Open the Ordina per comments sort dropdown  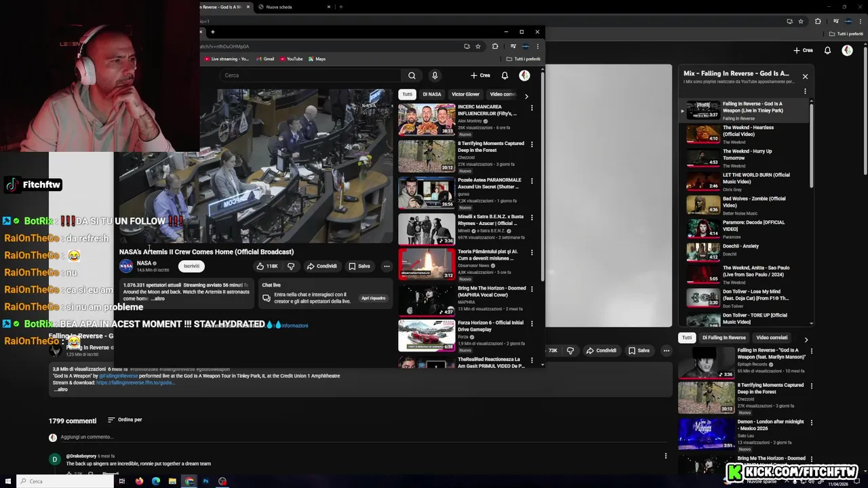[x=125, y=420]
